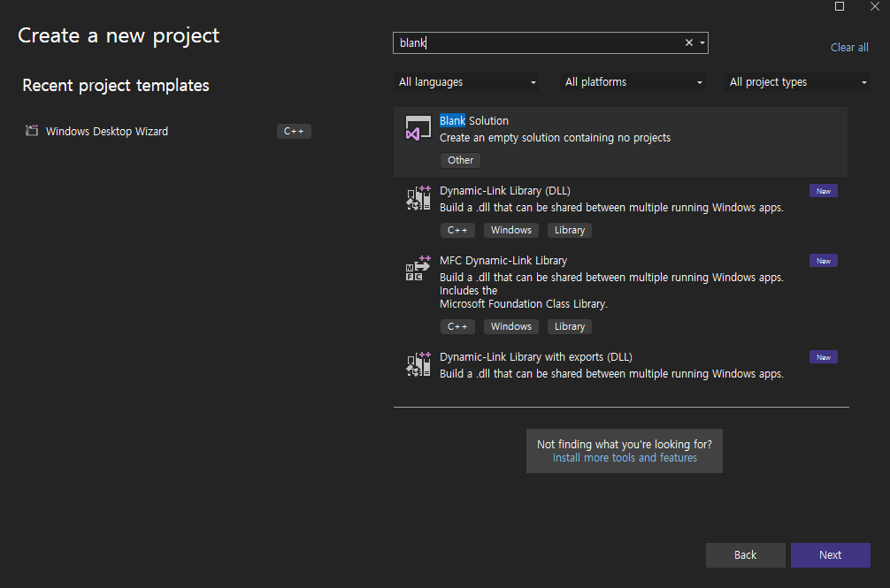Click the 'Recent project templates' heading
Screen dimensions: 890x588
click(x=116, y=86)
